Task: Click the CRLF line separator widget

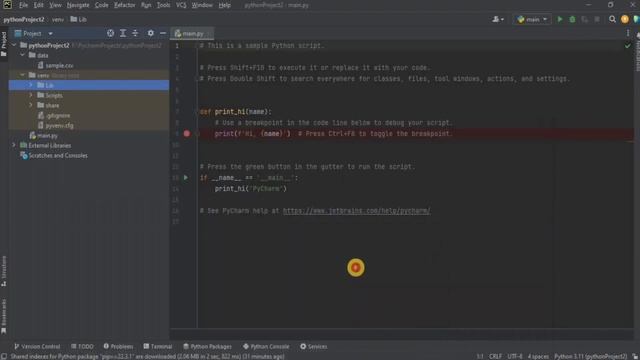Action: pyautogui.click(x=496, y=356)
